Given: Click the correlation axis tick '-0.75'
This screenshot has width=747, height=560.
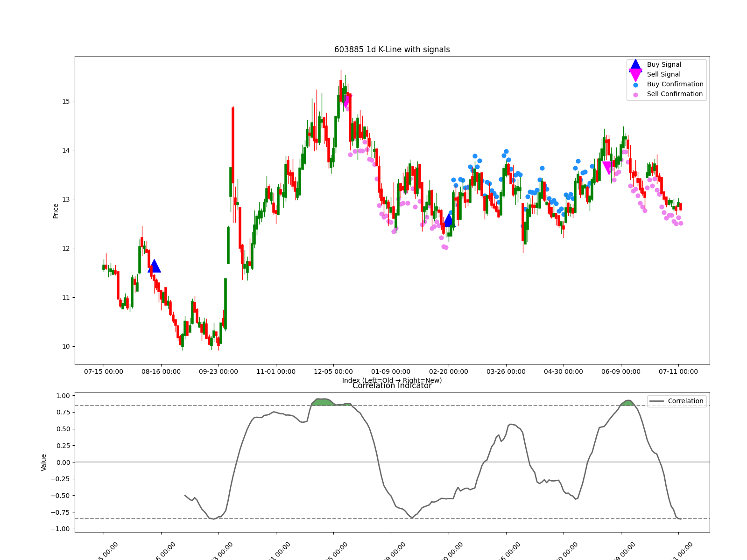Looking at the screenshot, I should [x=61, y=512].
